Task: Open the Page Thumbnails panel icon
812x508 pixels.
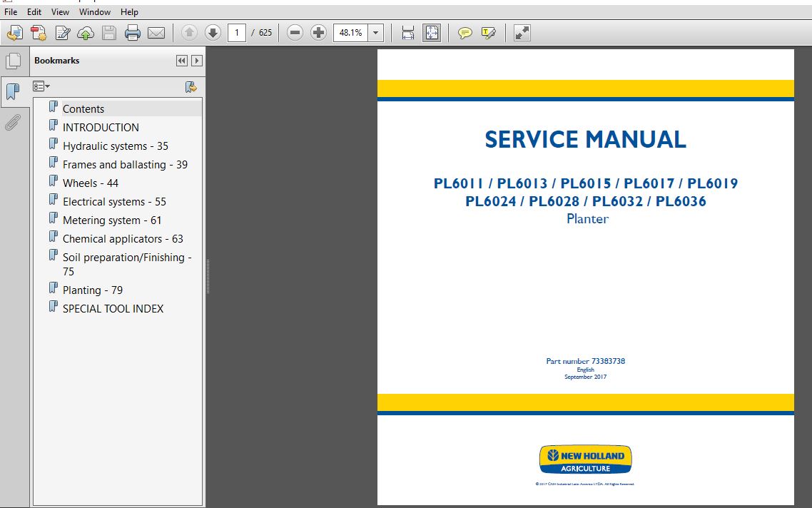Action: coord(14,61)
